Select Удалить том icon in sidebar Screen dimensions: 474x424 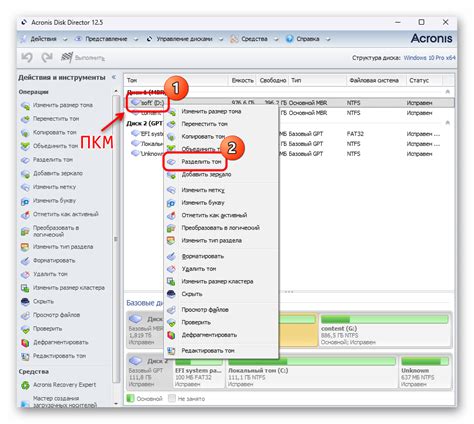[x=25, y=274]
